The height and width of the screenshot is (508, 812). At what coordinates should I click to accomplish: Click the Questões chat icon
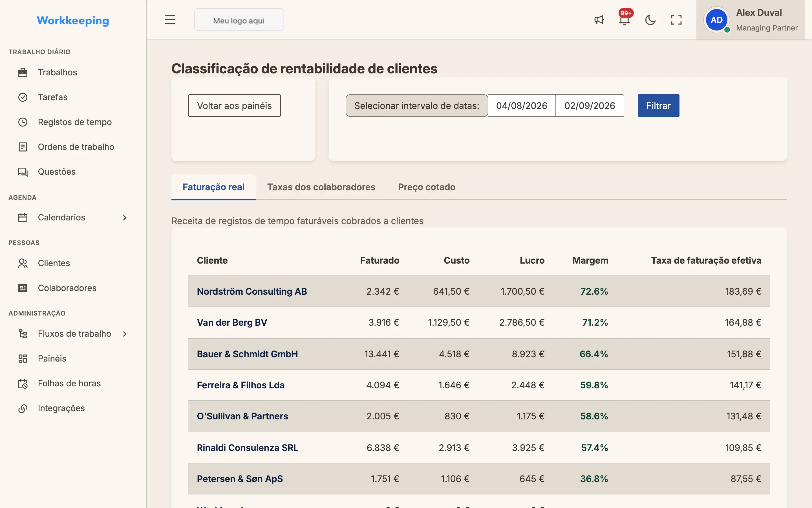[x=23, y=172]
